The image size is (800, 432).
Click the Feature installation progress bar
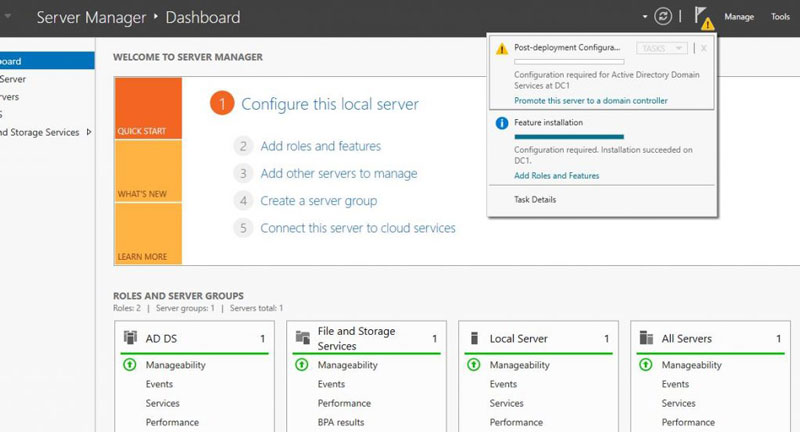click(569, 137)
